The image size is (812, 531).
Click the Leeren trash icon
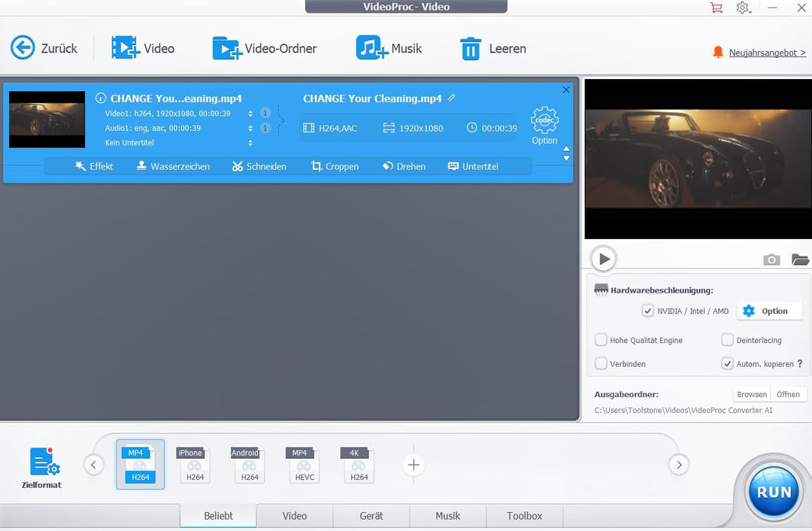pos(471,49)
